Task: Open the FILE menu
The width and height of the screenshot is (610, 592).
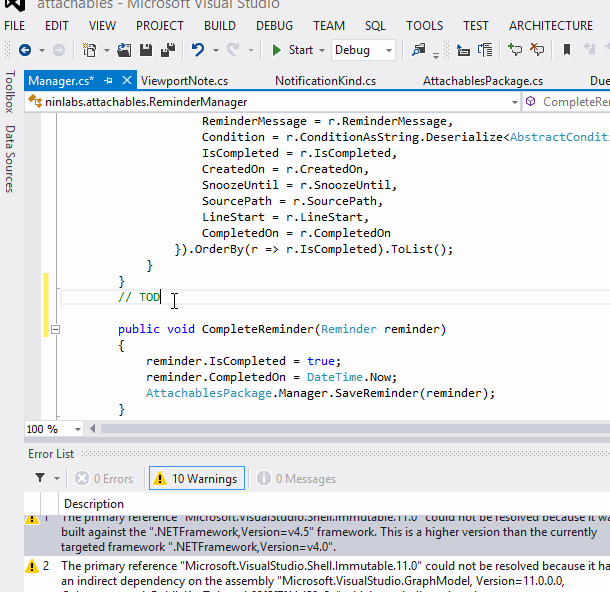Action: coord(14,26)
